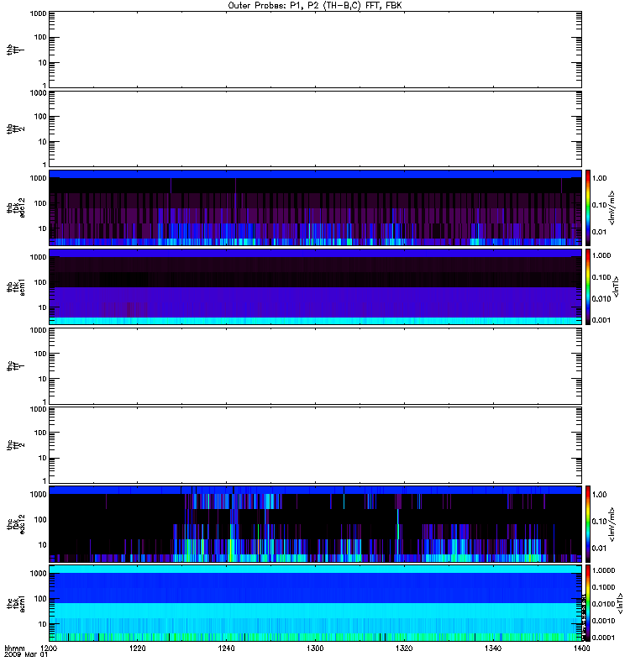Image resolution: width=630 pixels, height=672 pixels.
Task: Click the "0.0100" color bar tick value
Action: click(x=603, y=604)
